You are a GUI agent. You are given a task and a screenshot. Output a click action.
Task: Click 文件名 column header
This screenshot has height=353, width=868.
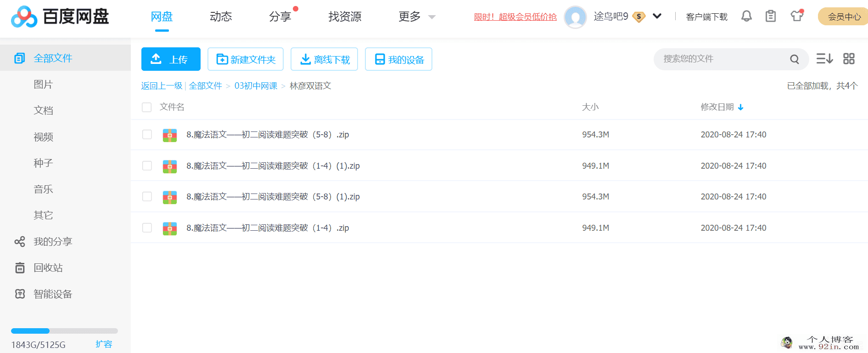172,107
